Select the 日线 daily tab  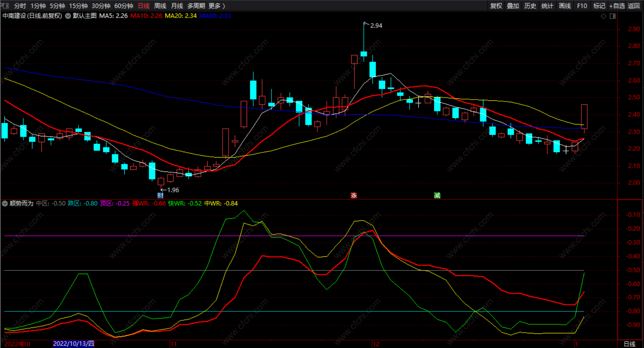coord(144,6)
